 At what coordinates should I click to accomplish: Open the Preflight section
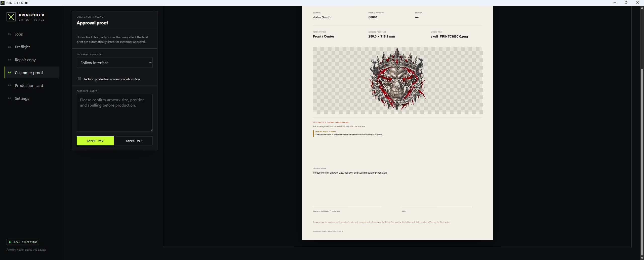click(x=31, y=47)
